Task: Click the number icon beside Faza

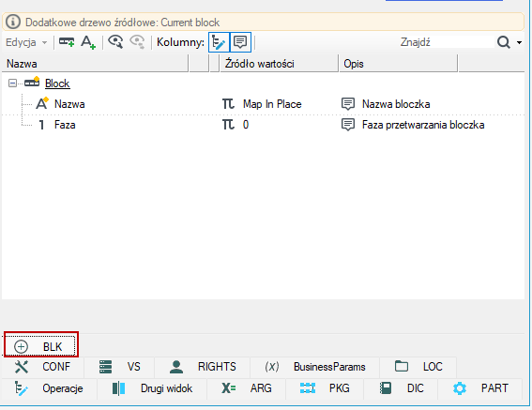Action: click(x=41, y=125)
